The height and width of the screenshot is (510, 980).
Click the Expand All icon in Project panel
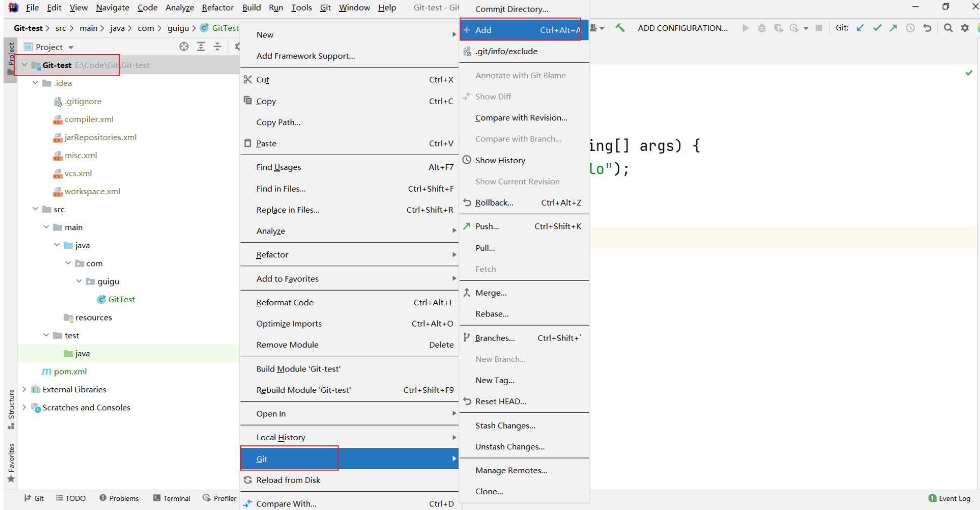pyautogui.click(x=201, y=47)
